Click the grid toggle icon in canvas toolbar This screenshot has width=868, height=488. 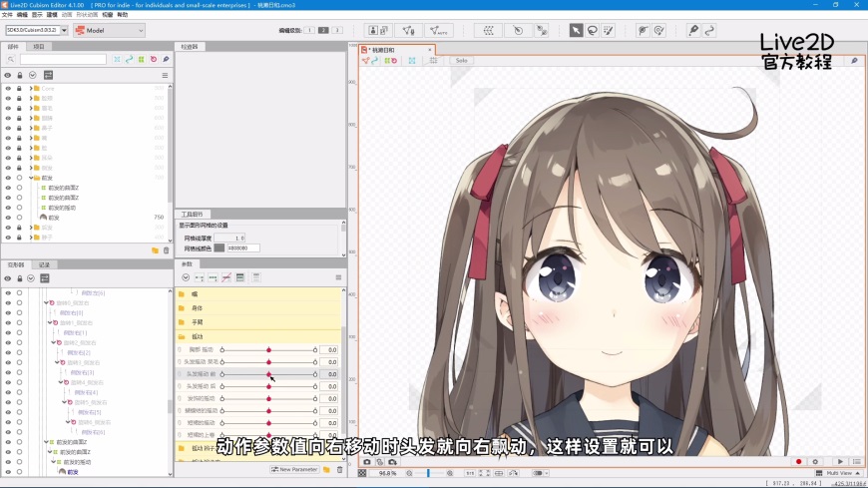433,61
